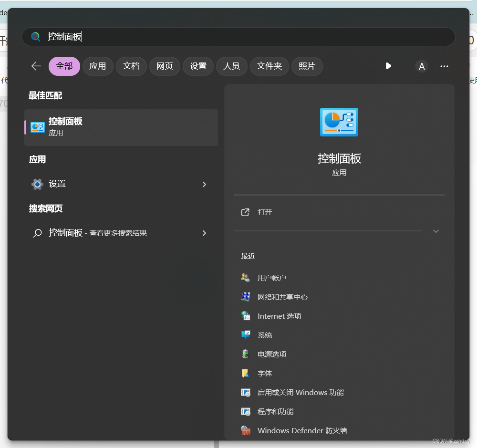Image resolution: width=477 pixels, height=448 pixels.
Task: Open recent item 用户帐户
Action: (x=272, y=278)
